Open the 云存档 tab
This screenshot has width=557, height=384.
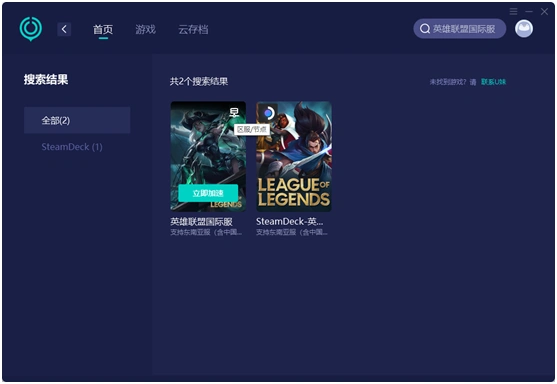pyautogui.click(x=193, y=29)
